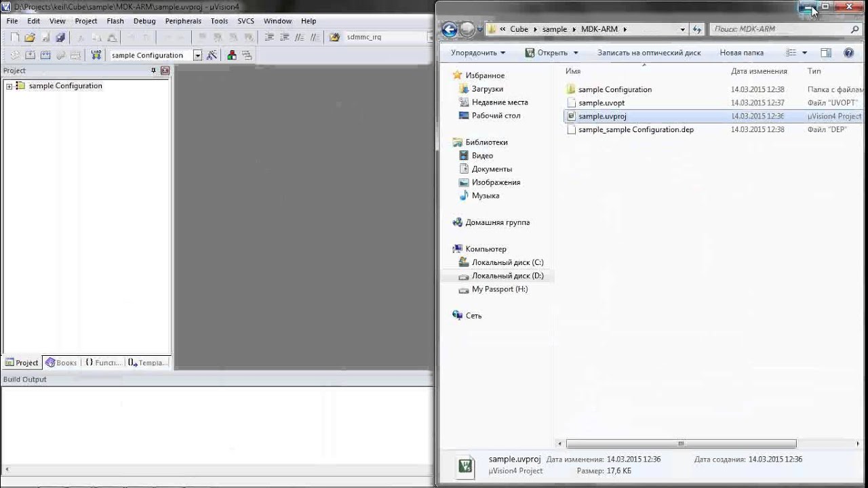
Task: Click the Rebuild all target files icon
Action: point(45,56)
